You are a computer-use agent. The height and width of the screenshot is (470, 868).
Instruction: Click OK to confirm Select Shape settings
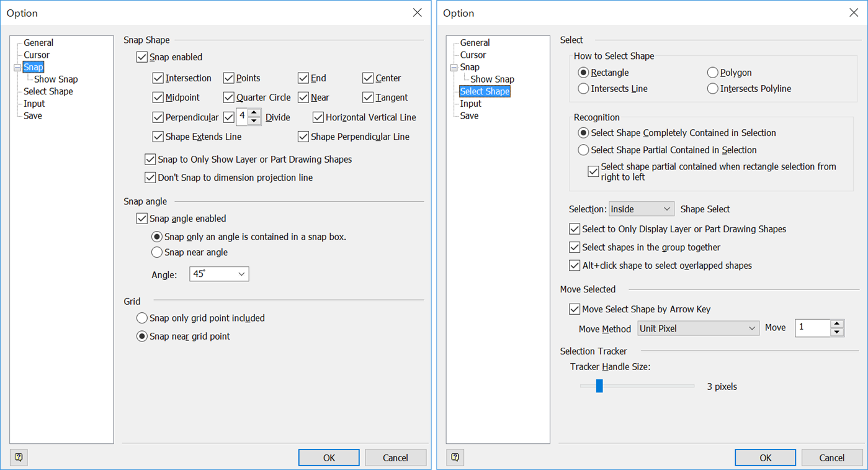pyautogui.click(x=765, y=457)
